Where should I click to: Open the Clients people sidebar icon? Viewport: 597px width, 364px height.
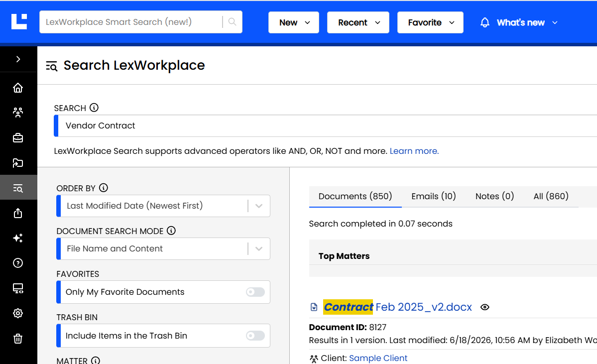(x=18, y=113)
